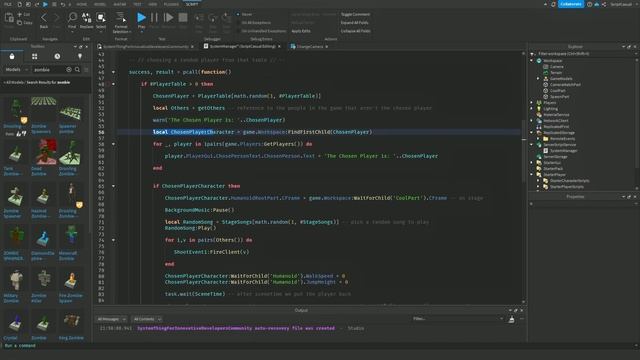Select the Dead Zombie model thumbnail
Image resolution: width=640 pixels, height=360 pixels.
pos(44,152)
